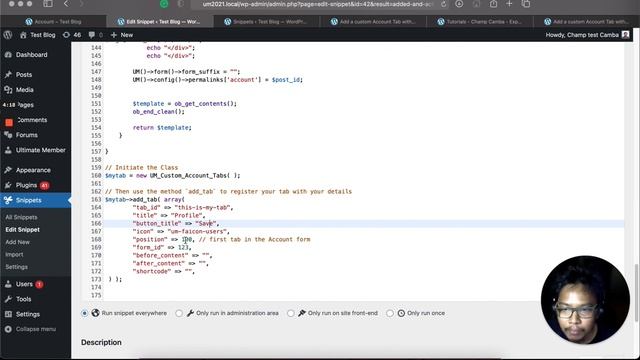Click the position value 100 on line 168
Screen dimensions: 640x360
click(x=187, y=240)
